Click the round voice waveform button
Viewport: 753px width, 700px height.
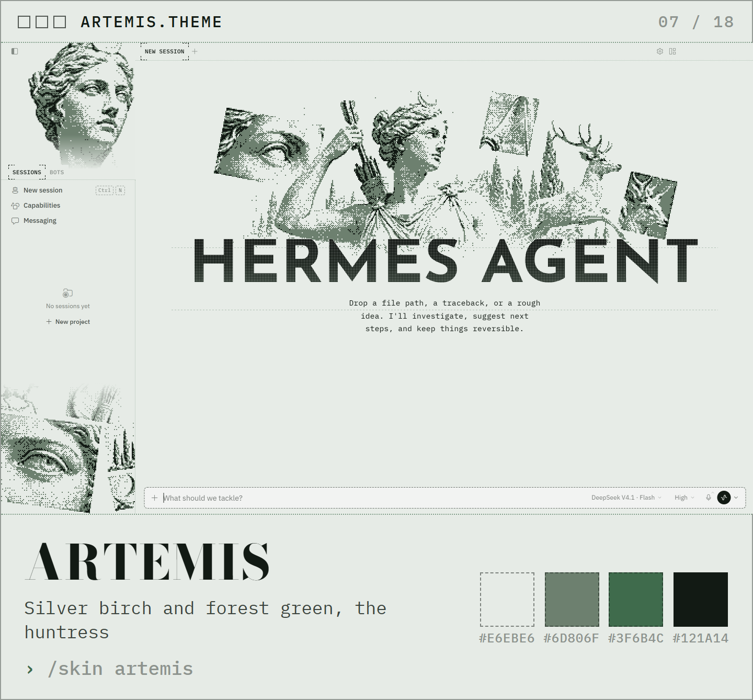[724, 498]
